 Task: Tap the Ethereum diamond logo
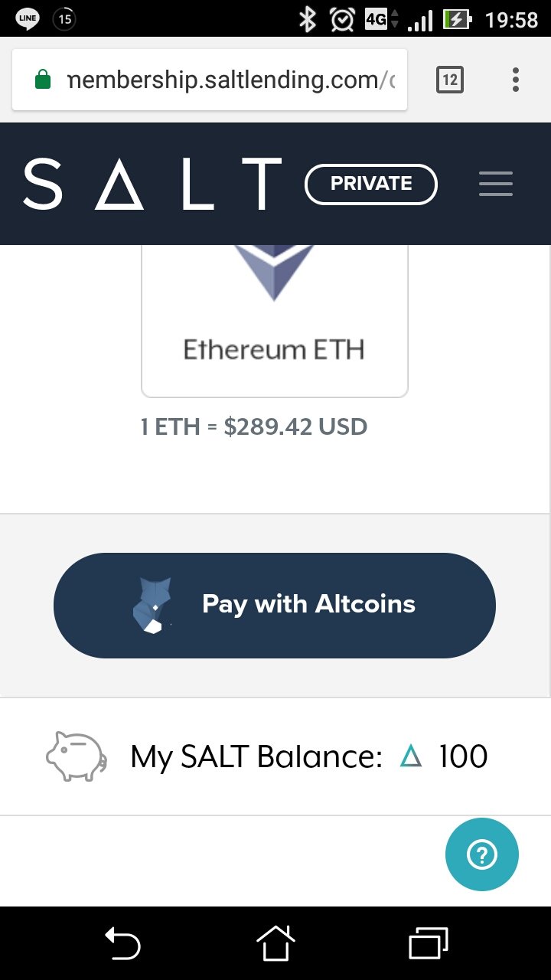(x=274, y=272)
